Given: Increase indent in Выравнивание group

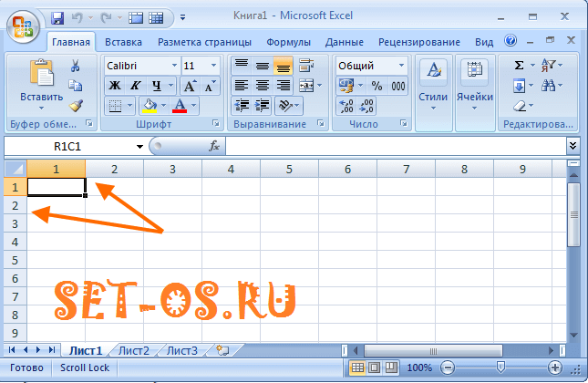Looking at the screenshot, I should pyautogui.click(x=263, y=106).
